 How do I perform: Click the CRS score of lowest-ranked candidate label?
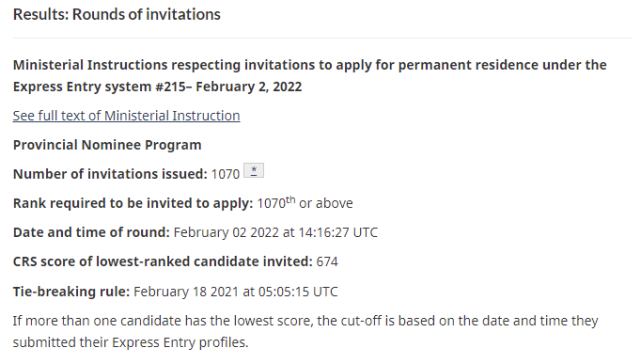click(163, 261)
